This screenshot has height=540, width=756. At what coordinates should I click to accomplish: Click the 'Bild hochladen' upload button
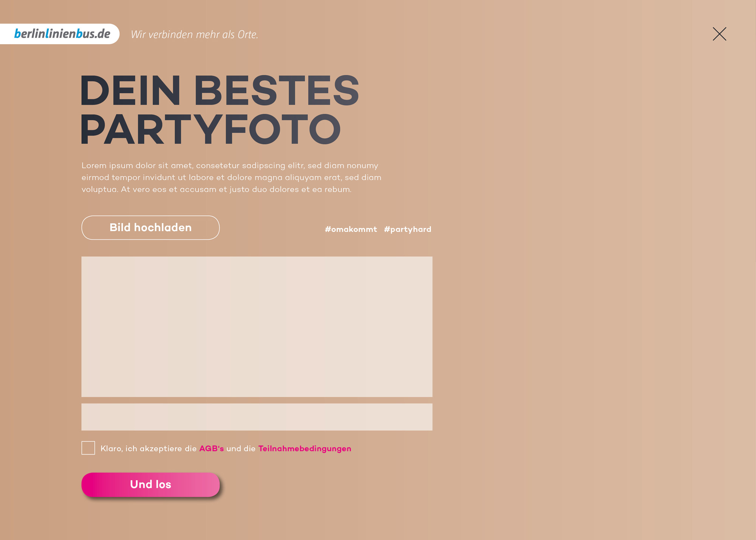click(150, 228)
